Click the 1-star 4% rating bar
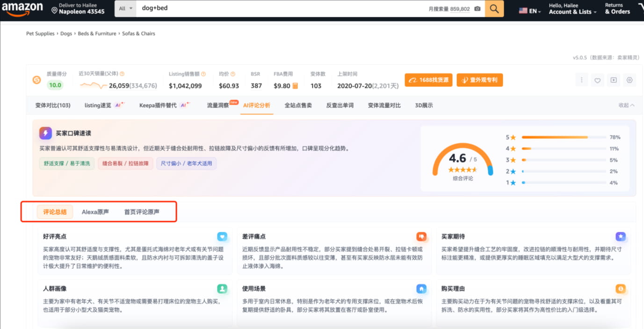This screenshot has width=644, height=329. point(563,183)
